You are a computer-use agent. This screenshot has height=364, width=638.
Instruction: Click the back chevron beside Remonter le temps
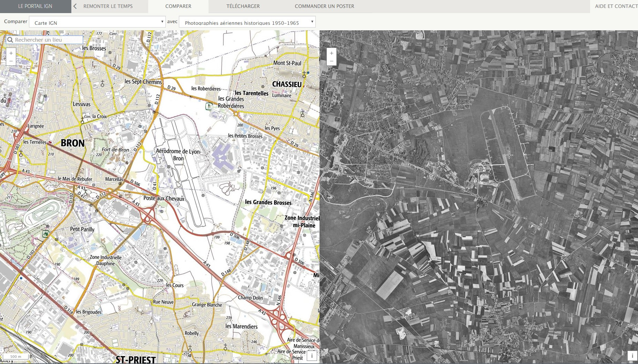point(75,6)
